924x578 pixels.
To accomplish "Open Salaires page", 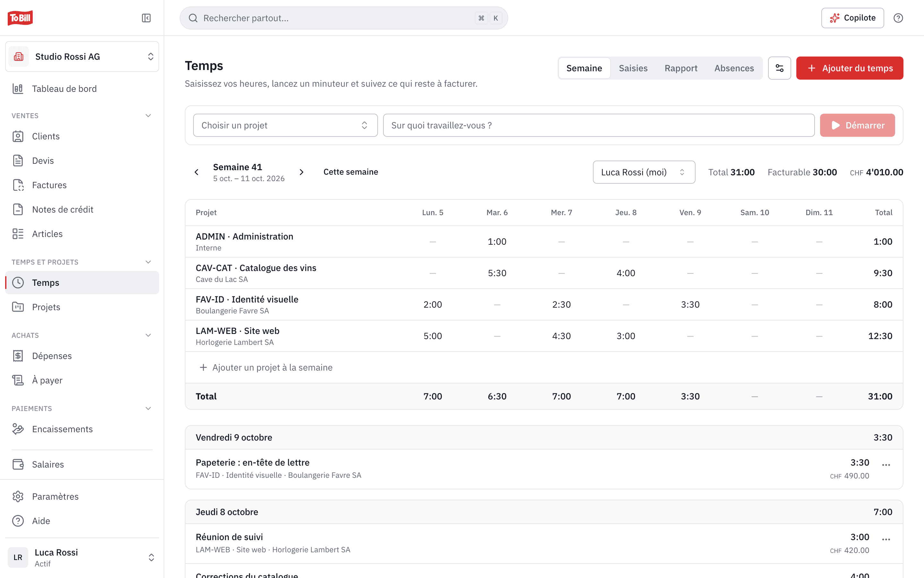I will 82,464.
